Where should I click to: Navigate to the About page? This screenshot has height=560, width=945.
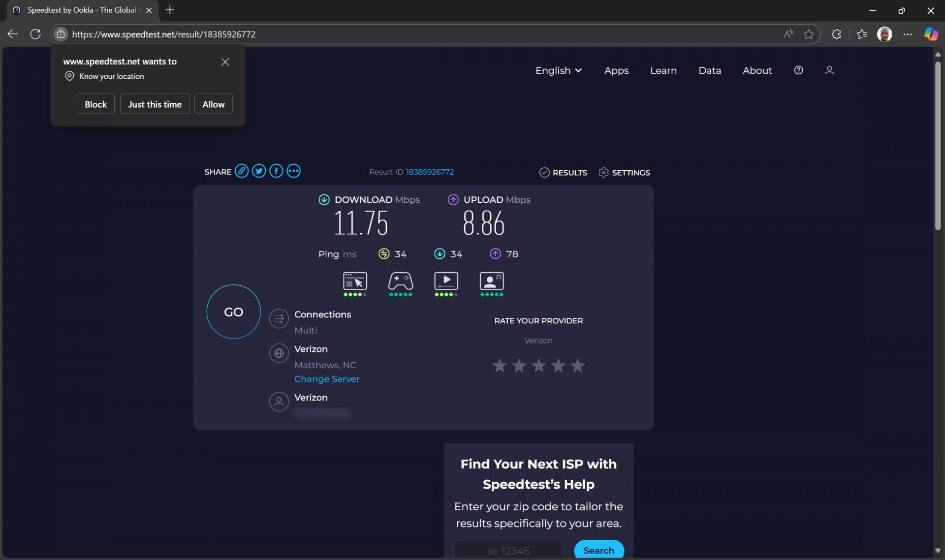coord(756,70)
